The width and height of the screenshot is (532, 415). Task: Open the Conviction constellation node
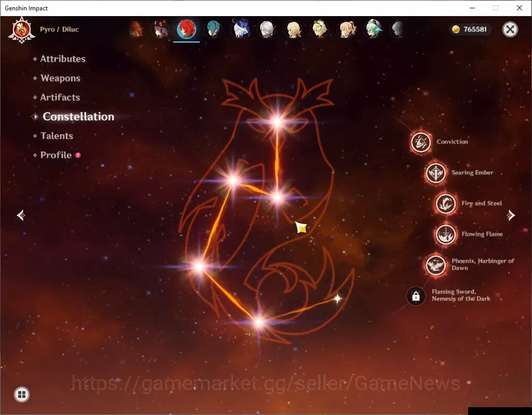point(421,142)
